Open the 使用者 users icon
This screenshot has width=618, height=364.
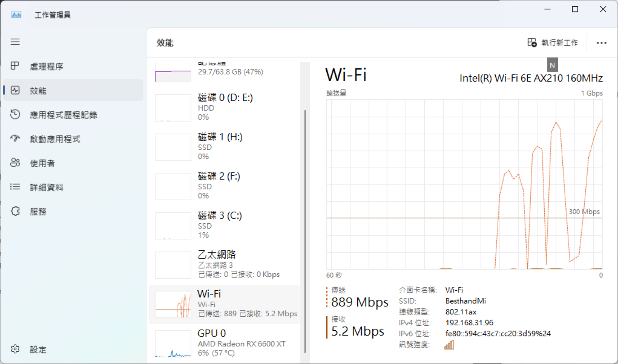pos(15,163)
